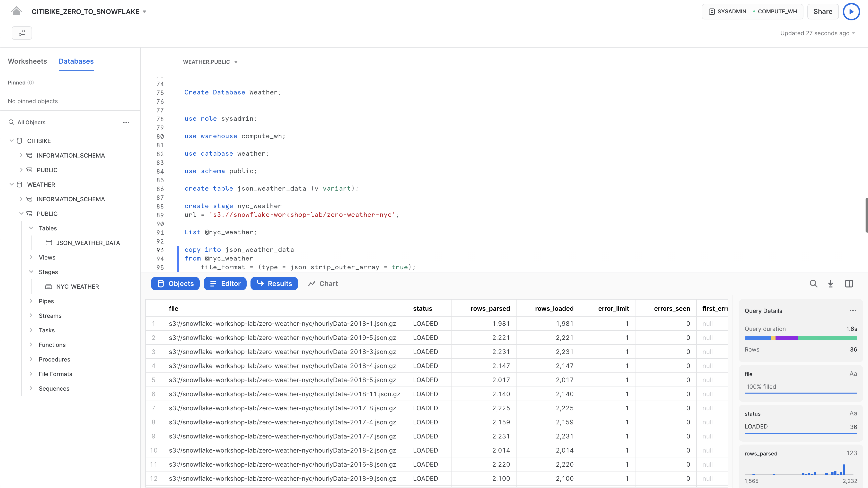Download the results with the download icon

(831, 284)
